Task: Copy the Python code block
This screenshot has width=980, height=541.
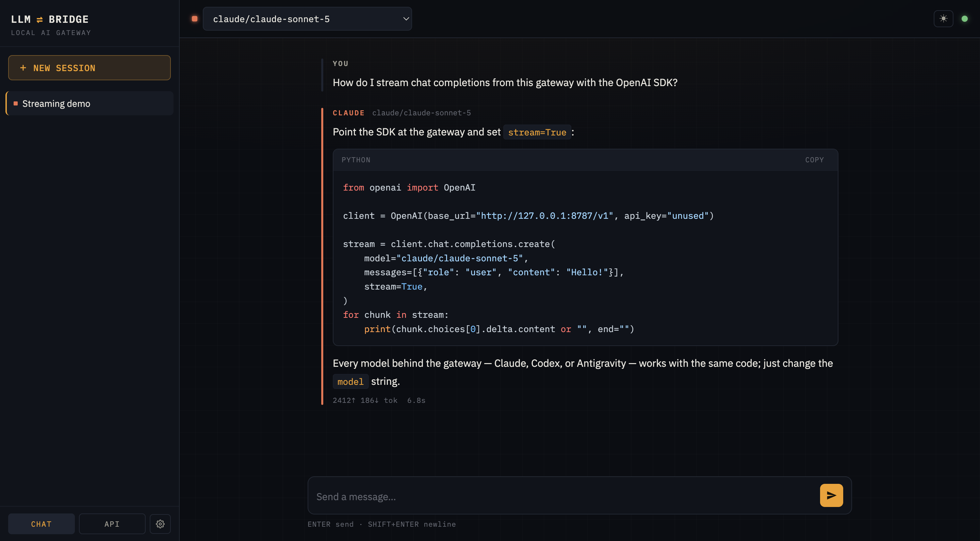Action: coord(814,160)
